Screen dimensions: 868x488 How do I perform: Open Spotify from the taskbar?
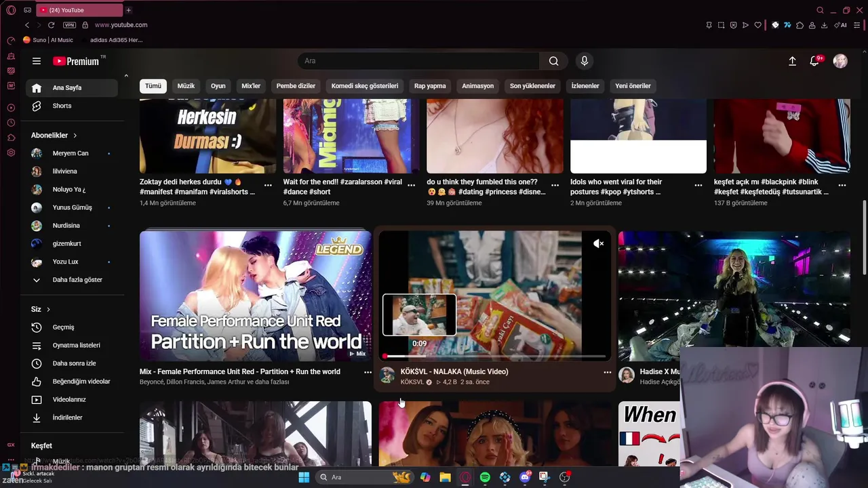[485, 477]
